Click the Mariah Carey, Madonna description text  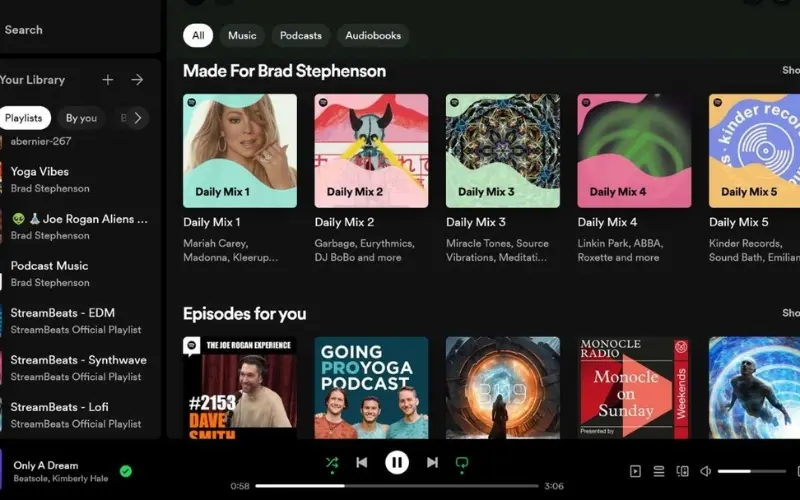(x=231, y=251)
